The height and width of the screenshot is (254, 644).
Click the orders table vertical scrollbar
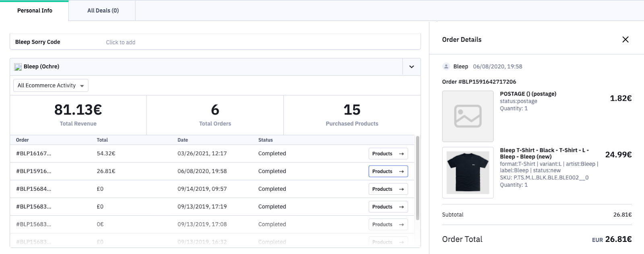point(417,177)
